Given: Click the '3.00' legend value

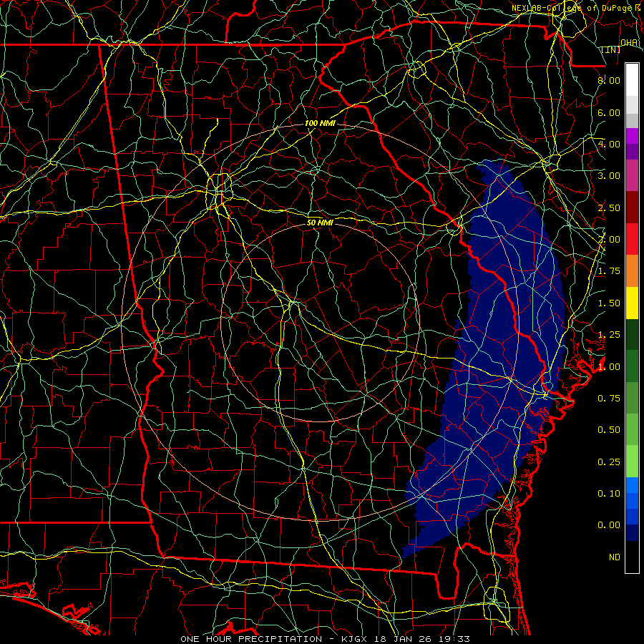Looking at the screenshot, I should tap(609, 176).
